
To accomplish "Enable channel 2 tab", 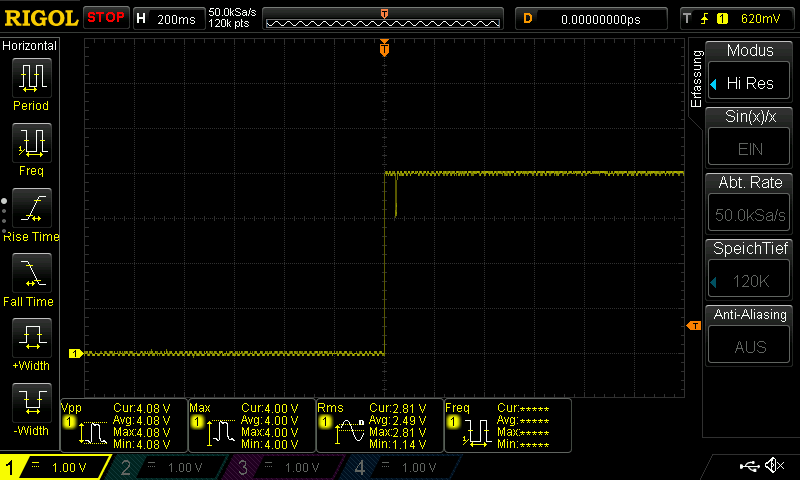I will coord(168,467).
